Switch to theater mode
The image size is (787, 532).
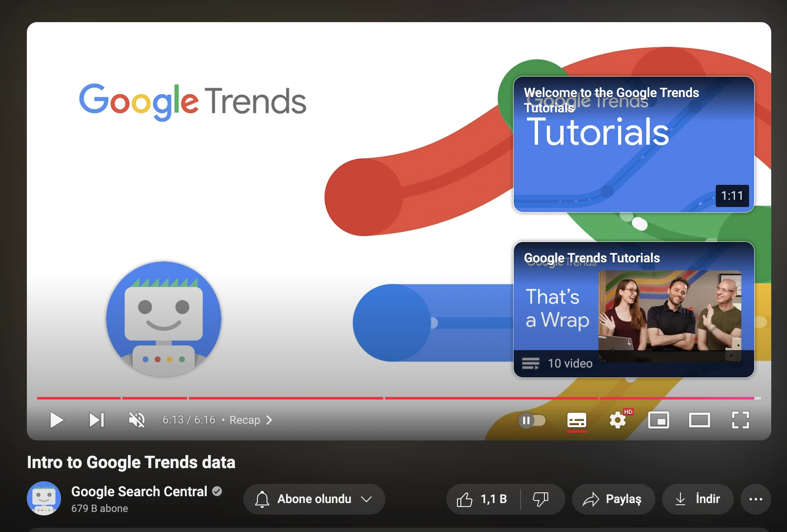pos(699,420)
